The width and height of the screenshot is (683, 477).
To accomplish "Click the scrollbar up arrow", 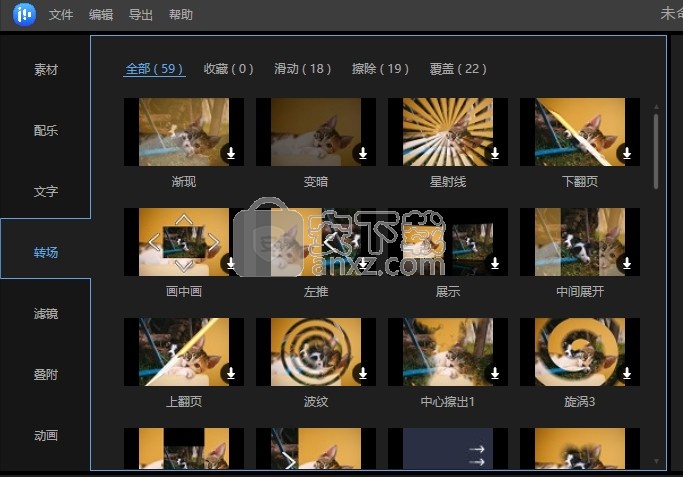I will [x=656, y=107].
